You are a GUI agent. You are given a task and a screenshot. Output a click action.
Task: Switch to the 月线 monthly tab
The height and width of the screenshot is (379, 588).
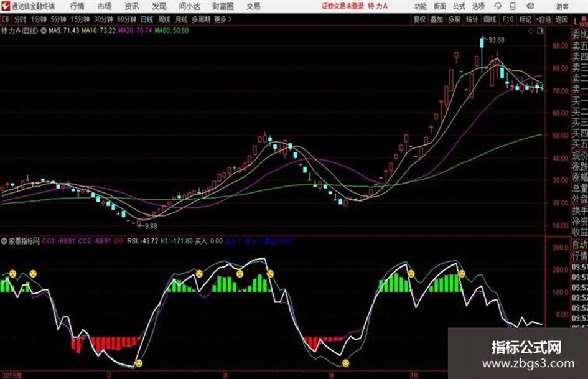[181, 19]
